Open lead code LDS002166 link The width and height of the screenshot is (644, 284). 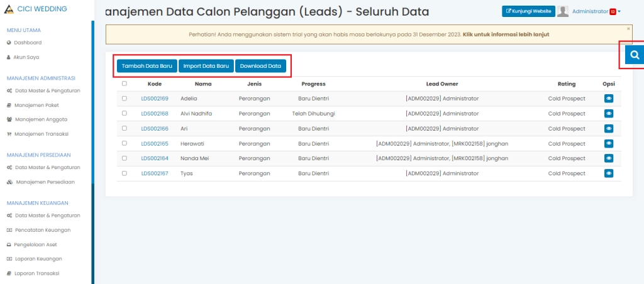pyautogui.click(x=155, y=128)
